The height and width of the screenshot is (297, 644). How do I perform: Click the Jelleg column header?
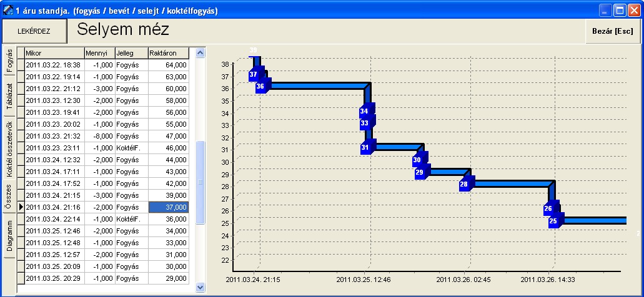(131, 53)
